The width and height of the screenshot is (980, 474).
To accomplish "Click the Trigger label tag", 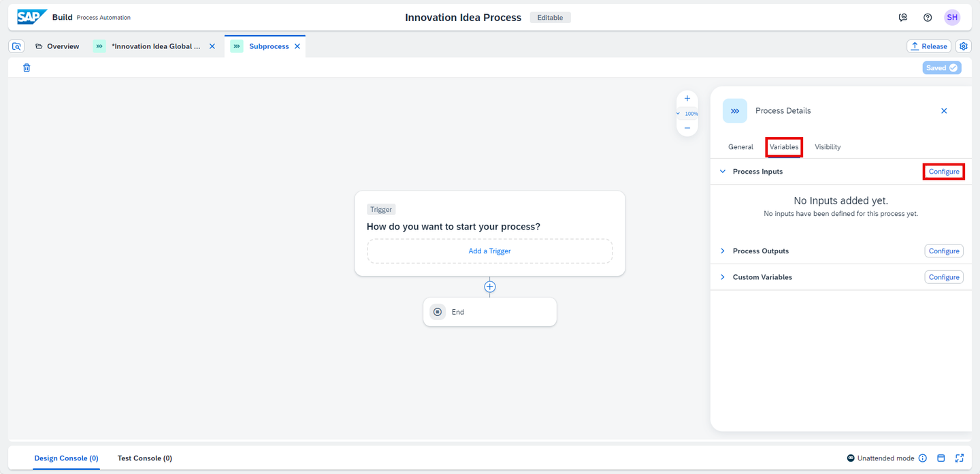I will (x=381, y=210).
